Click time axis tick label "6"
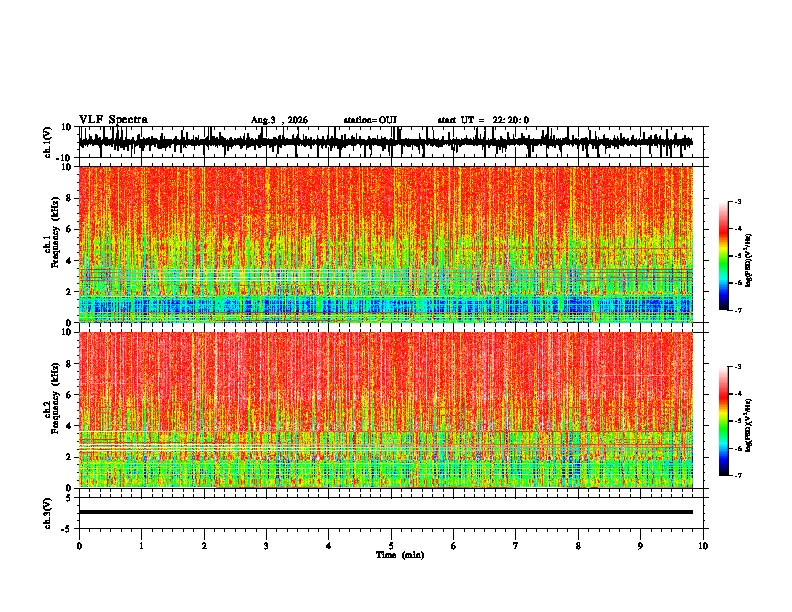 (x=454, y=546)
